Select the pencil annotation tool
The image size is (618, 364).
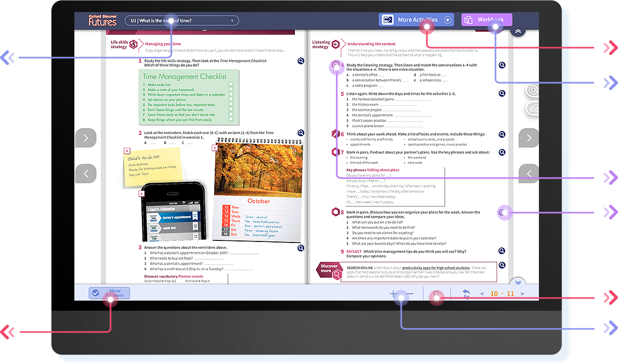pos(533,108)
